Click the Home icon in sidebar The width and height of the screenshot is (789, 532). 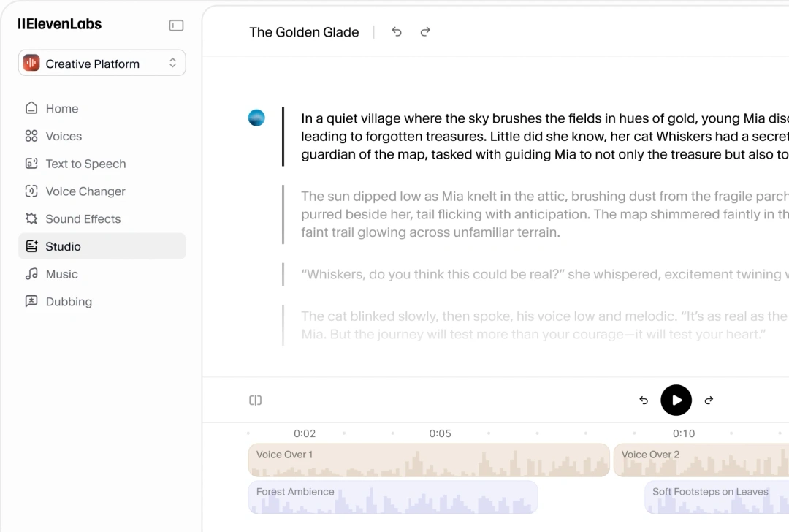point(31,108)
